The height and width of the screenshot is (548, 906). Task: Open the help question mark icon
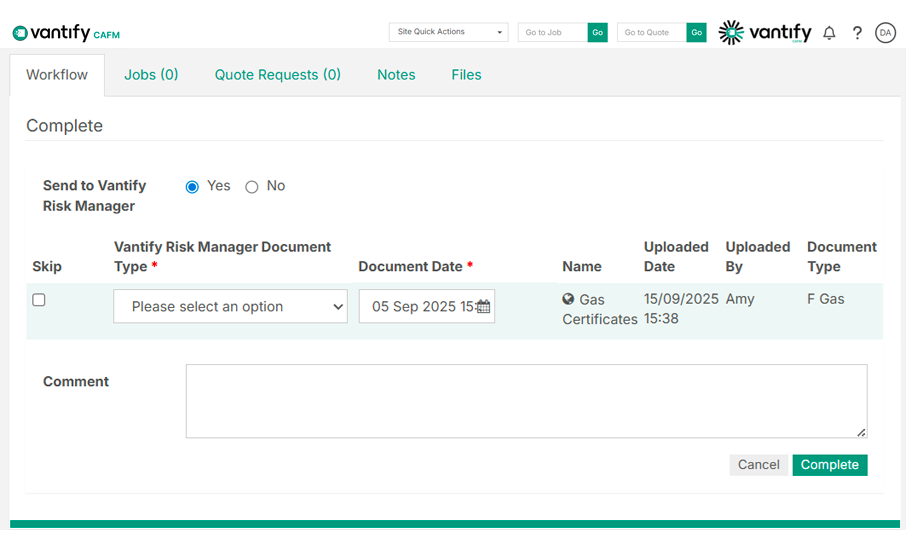coord(857,33)
